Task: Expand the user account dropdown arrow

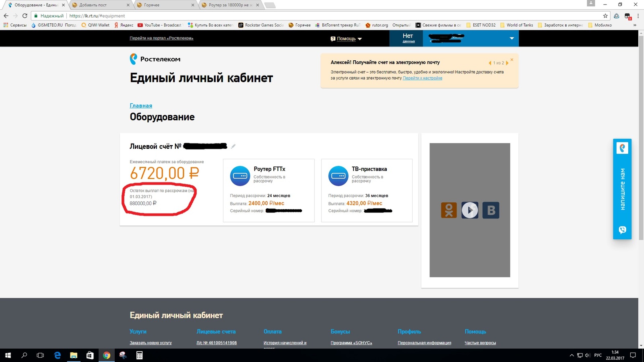Action: [512, 39]
